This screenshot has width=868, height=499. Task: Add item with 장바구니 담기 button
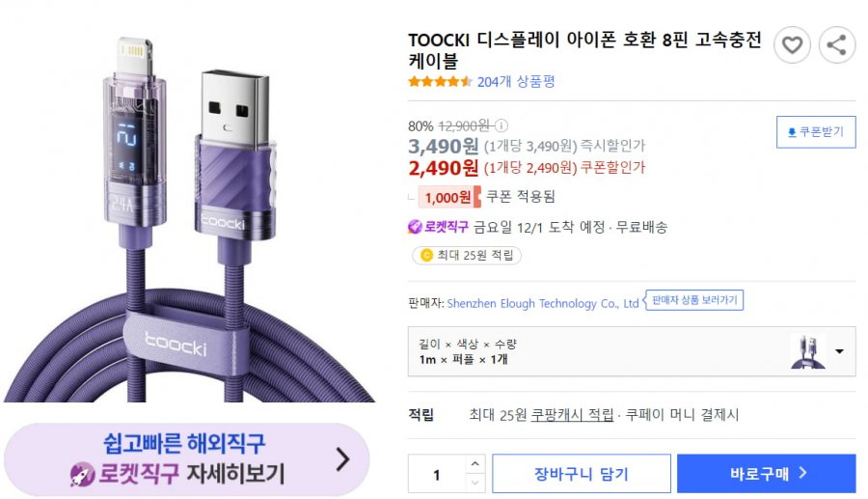point(581,474)
